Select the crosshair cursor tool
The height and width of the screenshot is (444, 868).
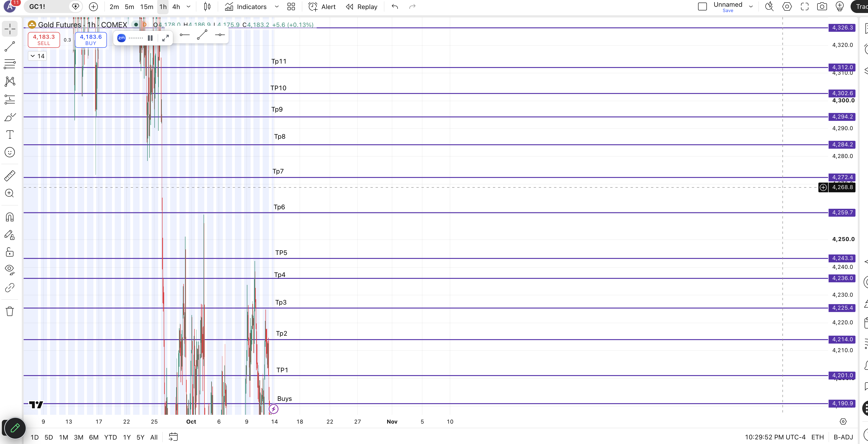tap(10, 29)
